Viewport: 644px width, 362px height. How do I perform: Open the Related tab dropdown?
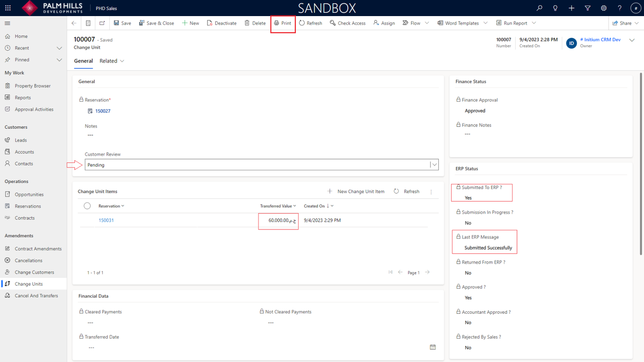click(x=112, y=61)
